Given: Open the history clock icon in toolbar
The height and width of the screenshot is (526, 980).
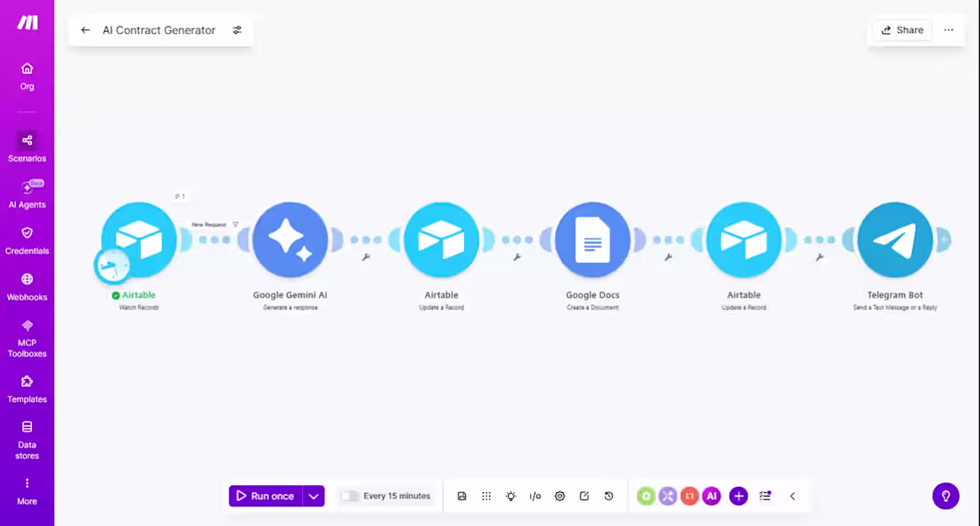Looking at the screenshot, I should tap(608, 496).
